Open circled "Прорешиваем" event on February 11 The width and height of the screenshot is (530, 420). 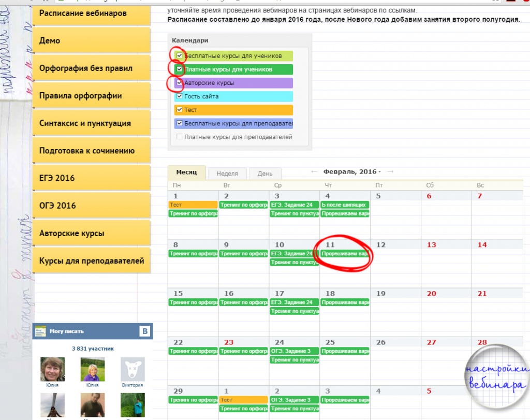tap(345, 254)
